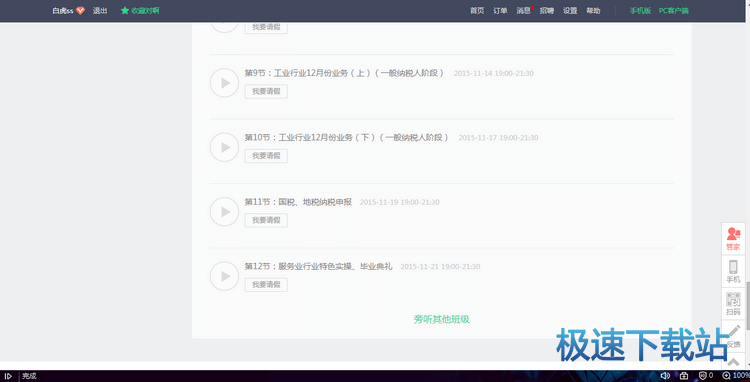The image size is (750, 382).
Task: Play lesson 第12节 服务业行业特色实操
Action: [x=224, y=276]
